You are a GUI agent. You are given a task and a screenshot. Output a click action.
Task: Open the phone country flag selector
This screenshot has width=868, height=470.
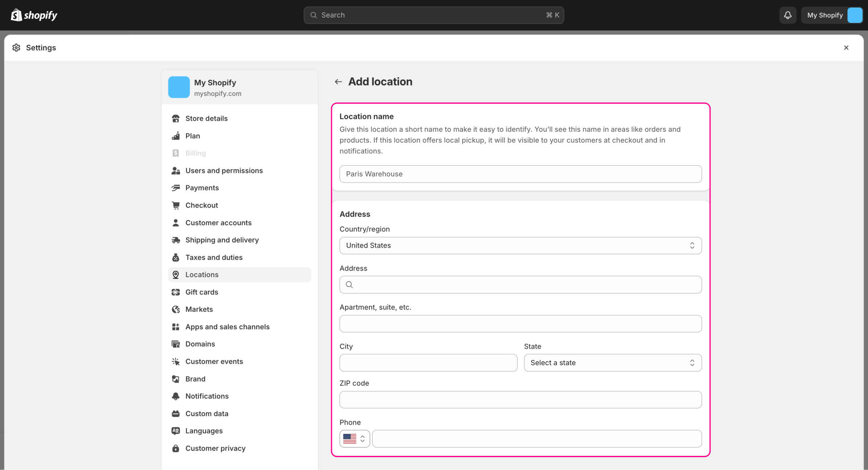pyautogui.click(x=354, y=439)
